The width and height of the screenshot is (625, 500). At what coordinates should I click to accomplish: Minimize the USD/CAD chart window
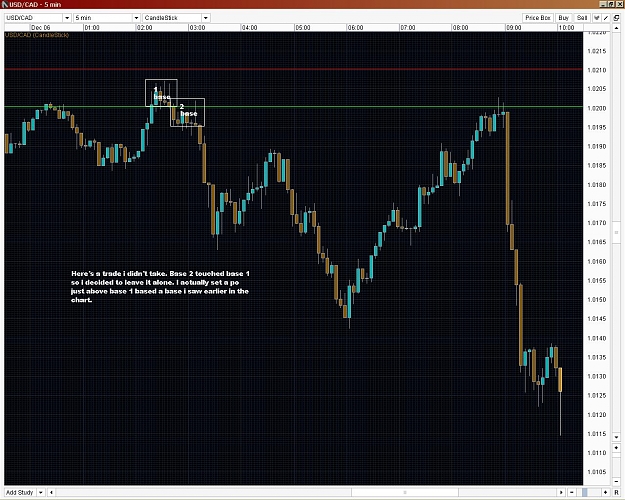tap(603, 4)
